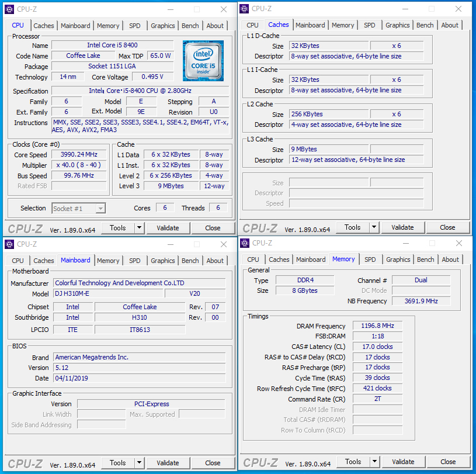This screenshot has height=474, width=476.
Task: Click memory Type value DDR4
Action: click(x=305, y=280)
